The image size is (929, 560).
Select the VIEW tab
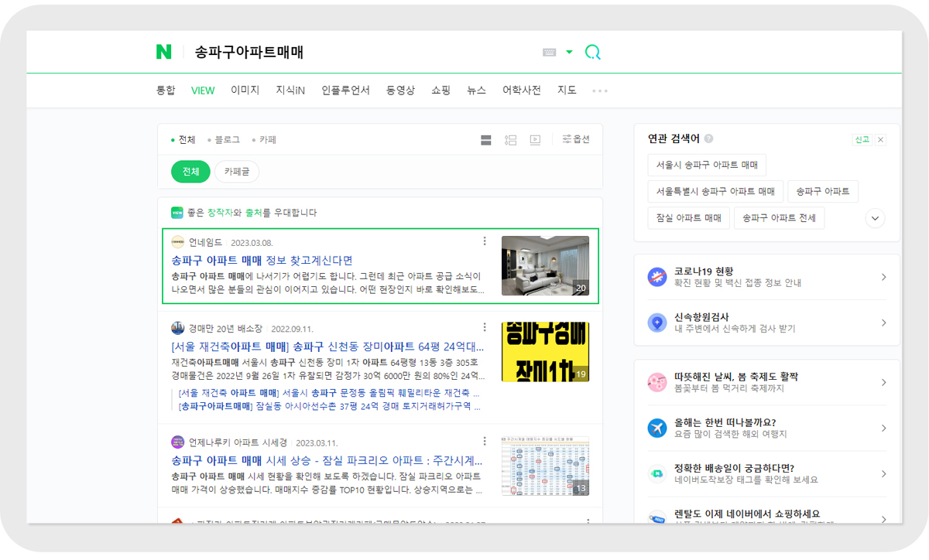(x=203, y=90)
